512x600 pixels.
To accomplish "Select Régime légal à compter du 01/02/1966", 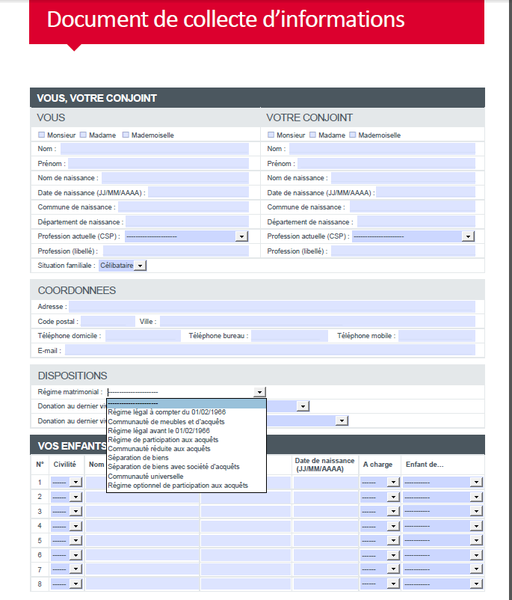I will coord(186,412).
